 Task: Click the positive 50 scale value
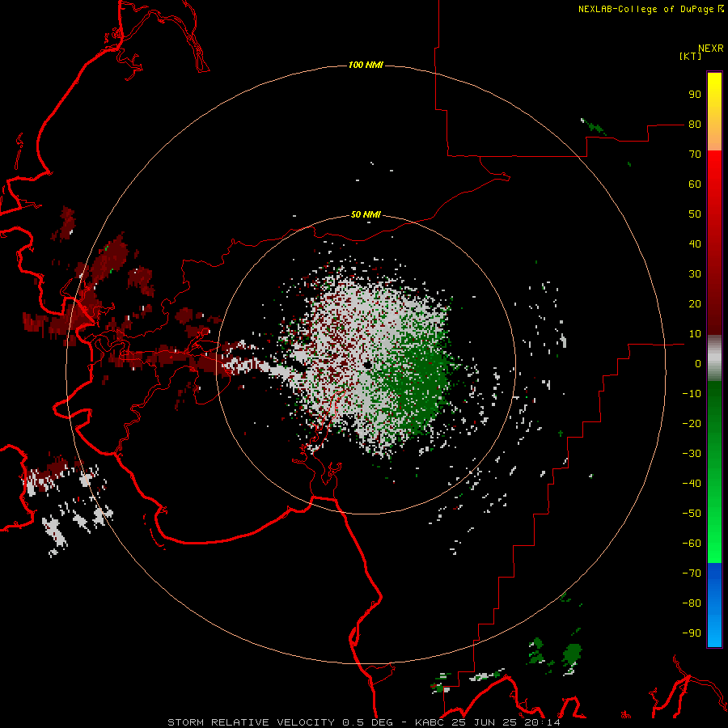[695, 214]
